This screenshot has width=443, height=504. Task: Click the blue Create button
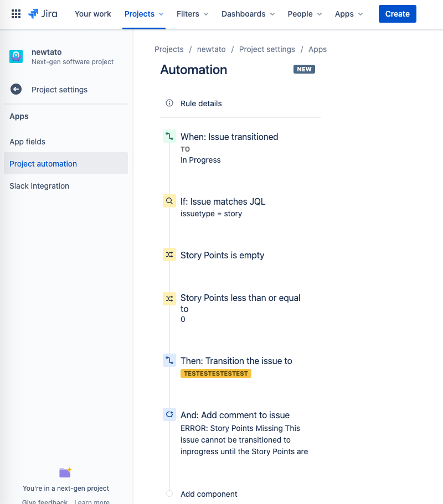[x=398, y=14]
